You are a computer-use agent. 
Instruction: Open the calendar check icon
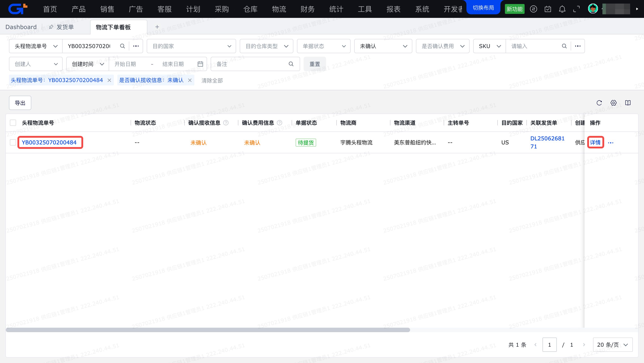(x=548, y=9)
